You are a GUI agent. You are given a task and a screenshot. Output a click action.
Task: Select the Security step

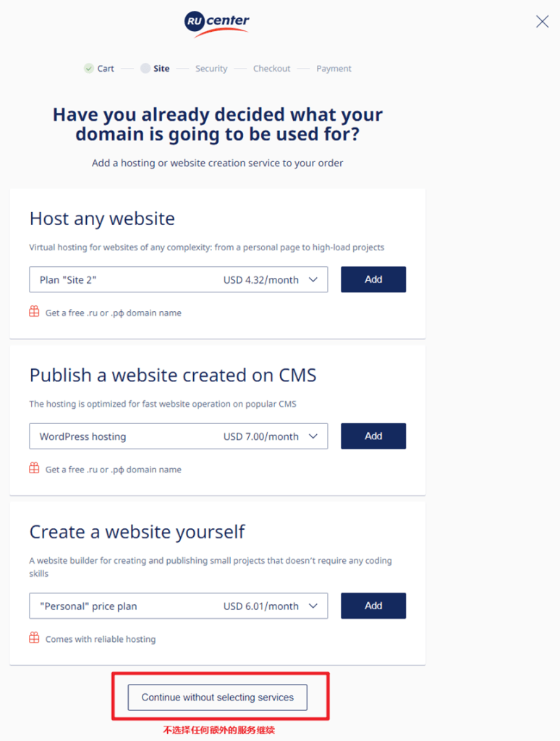coord(211,69)
